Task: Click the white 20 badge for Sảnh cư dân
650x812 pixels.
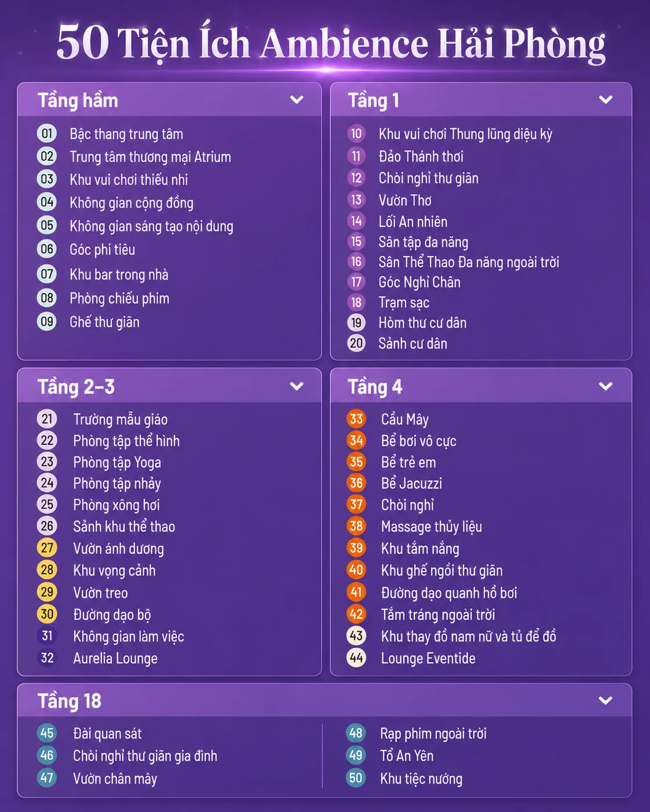Action: pos(356,343)
